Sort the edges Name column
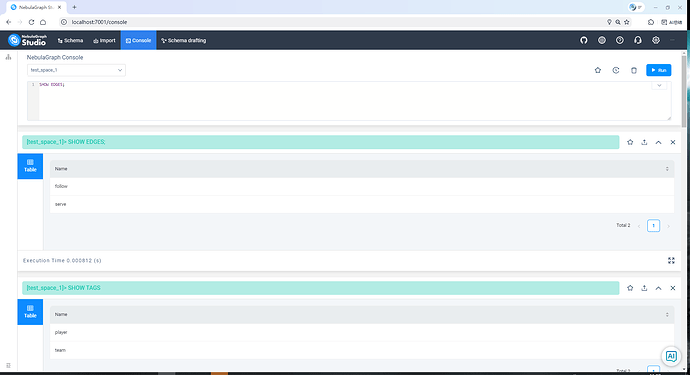This screenshot has width=690, height=375. pyautogui.click(x=667, y=169)
